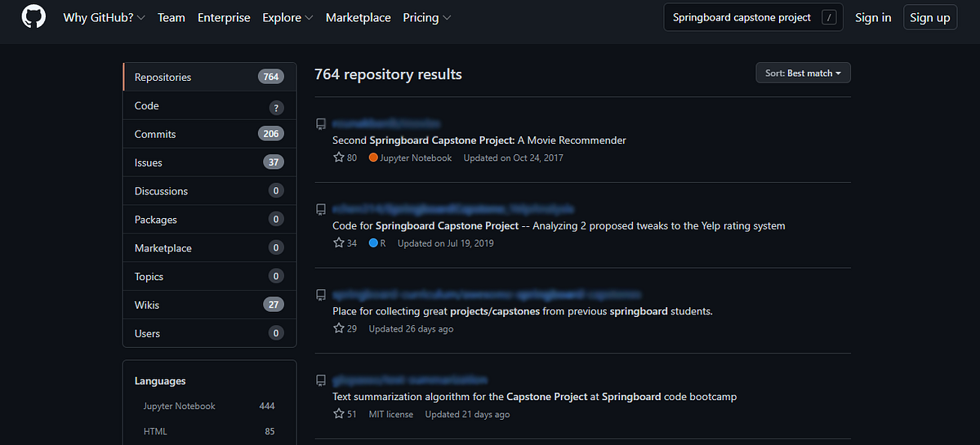Click repository icon beside Yelp rating result

pos(321,210)
